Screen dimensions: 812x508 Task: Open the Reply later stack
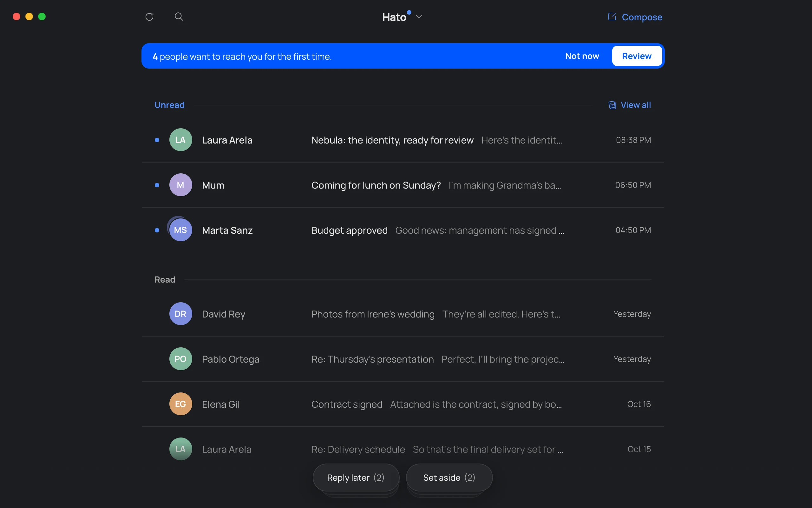356,478
